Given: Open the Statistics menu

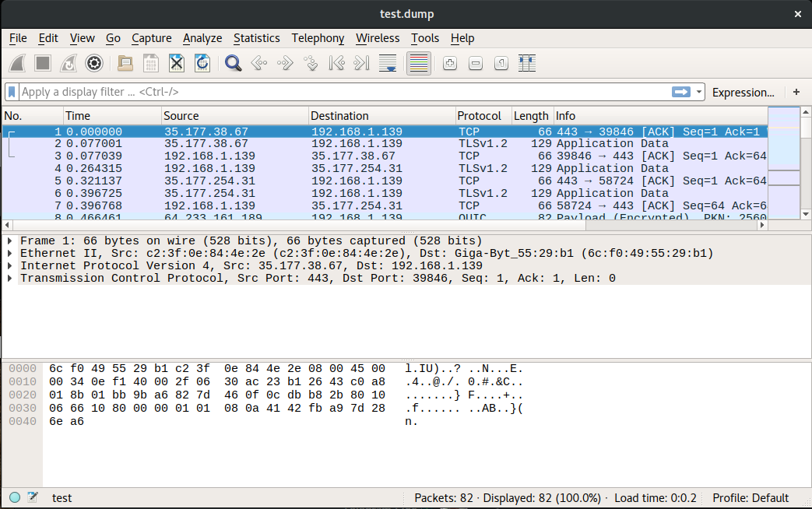Looking at the screenshot, I should (256, 38).
